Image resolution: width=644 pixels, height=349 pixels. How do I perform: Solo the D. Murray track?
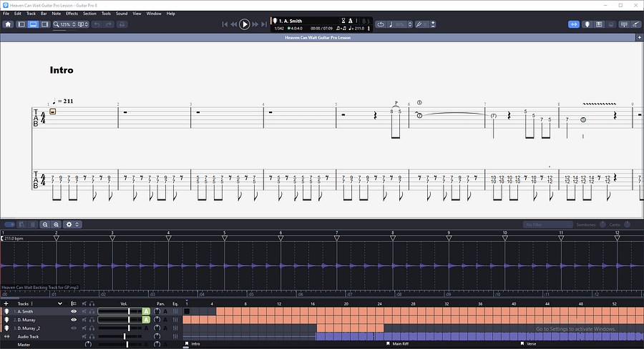pos(92,320)
